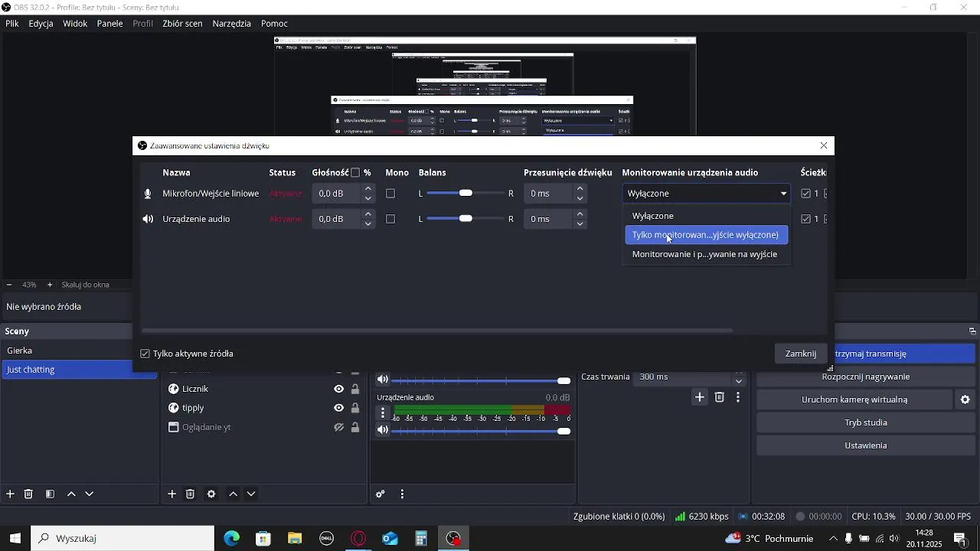Enable Tryb studia
980x551 pixels.
point(866,422)
